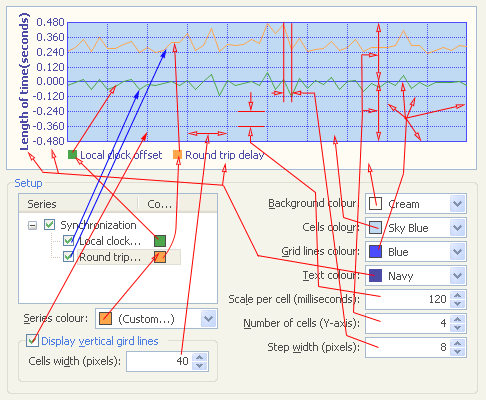This screenshot has height=400, width=486.
Task: Click the orange colour box for Round trip series
Action: point(160,257)
